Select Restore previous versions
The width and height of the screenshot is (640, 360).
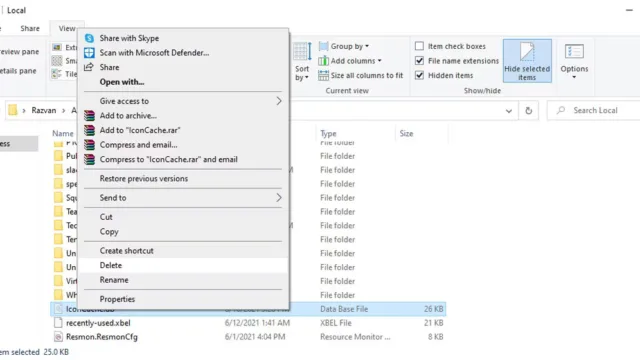tap(182, 179)
